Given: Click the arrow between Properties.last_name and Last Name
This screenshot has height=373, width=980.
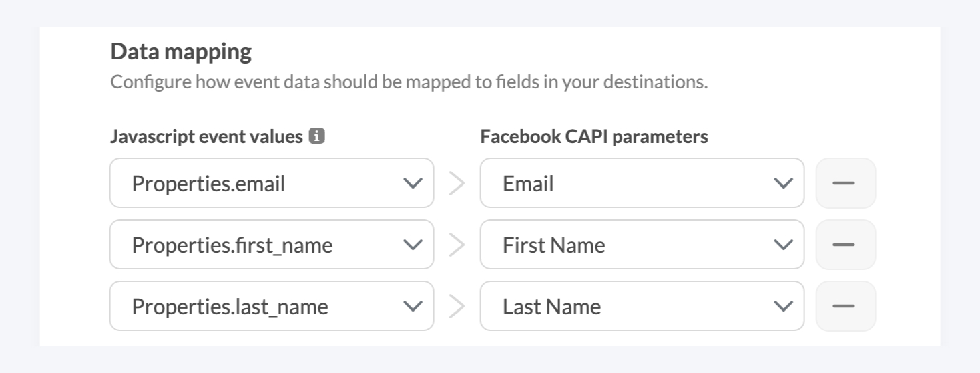Looking at the screenshot, I should [457, 306].
